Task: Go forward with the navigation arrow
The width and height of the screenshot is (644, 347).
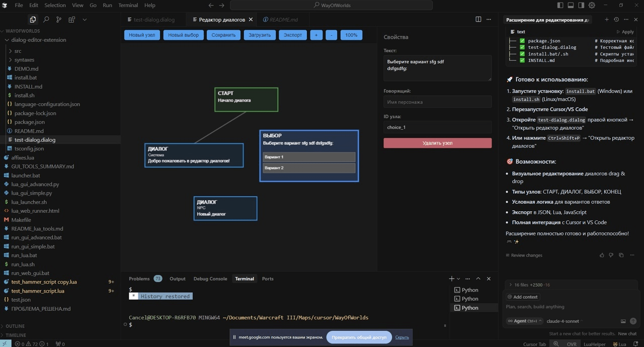Action: [222, 6]
